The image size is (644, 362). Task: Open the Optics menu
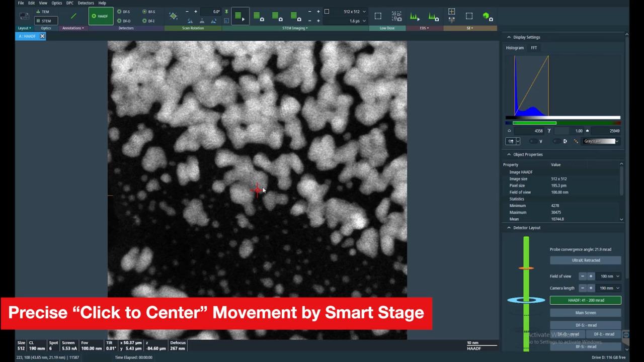(x=56, y=3)
